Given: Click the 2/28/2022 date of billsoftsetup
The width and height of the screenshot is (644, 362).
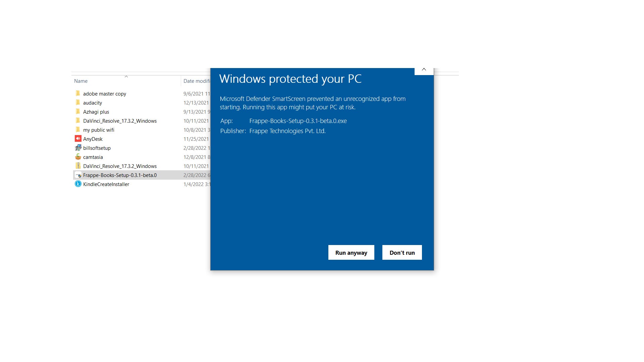Looking at the screenshot, I should pyautogui.click(x=197, y=148).
